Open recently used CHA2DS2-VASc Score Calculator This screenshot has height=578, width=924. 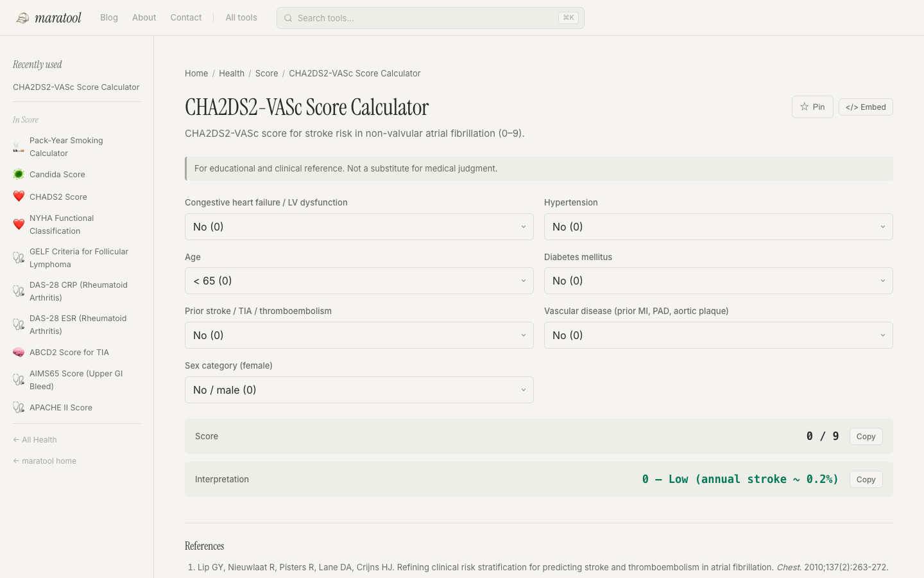point(76,87)
